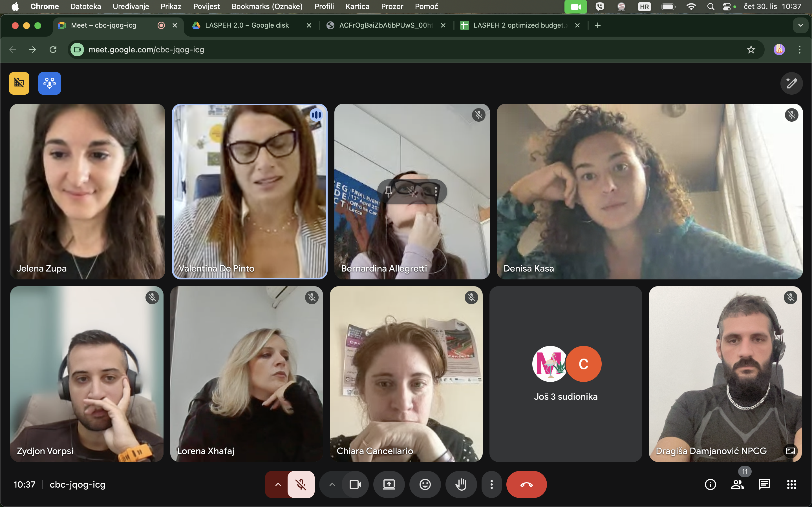Open the activities grid icon
This screenshot has height=507, width=812.
pos(791,484)
